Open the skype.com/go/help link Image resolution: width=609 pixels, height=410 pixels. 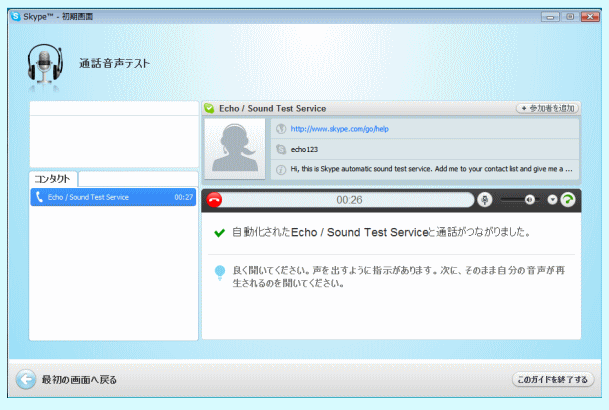pyautogui.click(x=339, y=129)
